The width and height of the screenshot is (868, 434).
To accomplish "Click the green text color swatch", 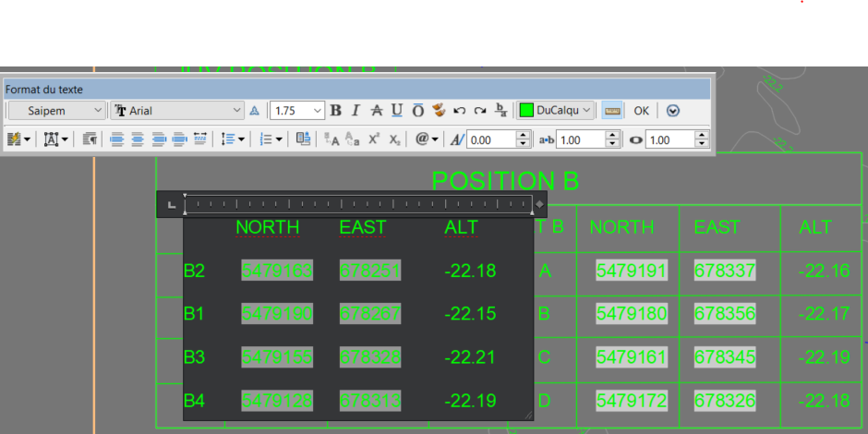I will [x=526, y=111].
